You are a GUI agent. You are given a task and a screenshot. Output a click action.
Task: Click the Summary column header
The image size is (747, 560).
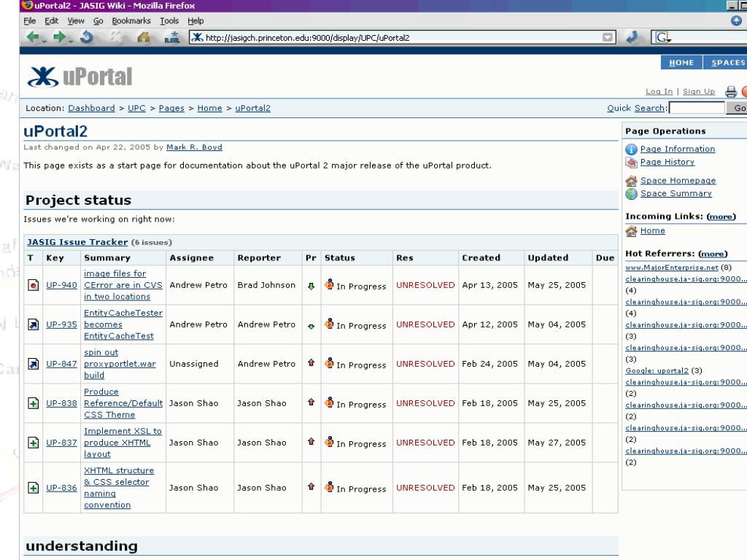pos(107,257)
